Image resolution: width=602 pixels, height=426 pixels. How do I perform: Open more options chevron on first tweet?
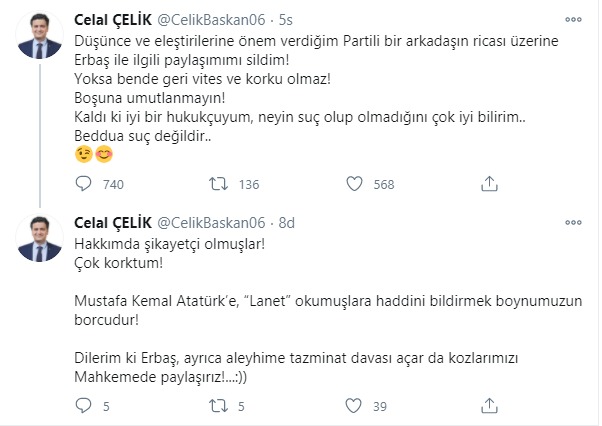pos(572,20)
